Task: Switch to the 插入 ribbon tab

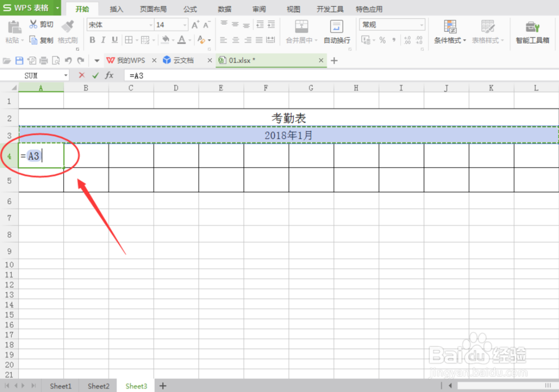Action: pyautogui.click(x=116, y=8)
